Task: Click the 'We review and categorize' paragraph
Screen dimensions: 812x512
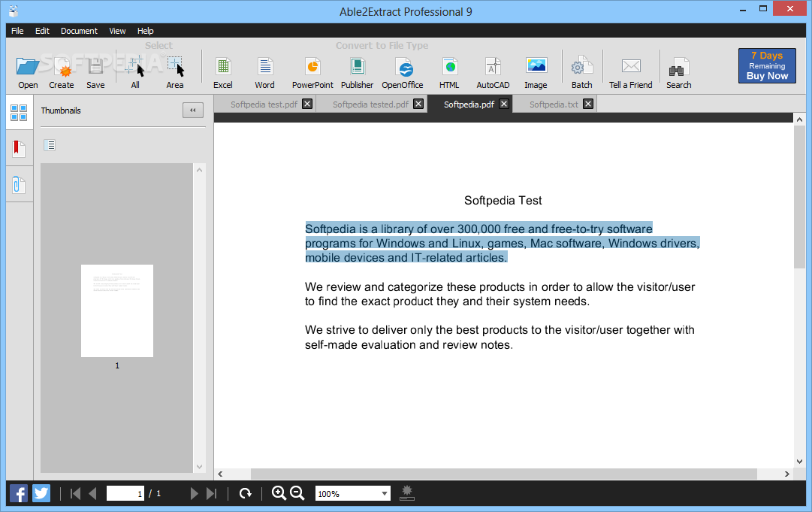Action: (500, 294)
